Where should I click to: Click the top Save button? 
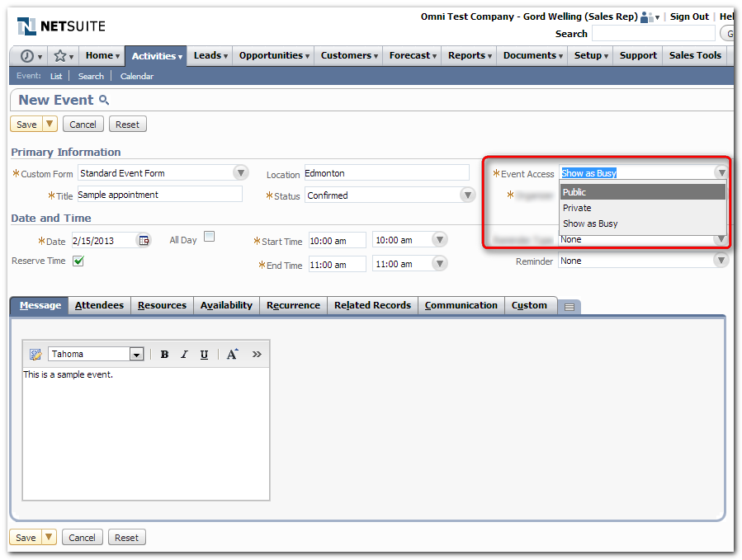[x=26, y=125]
